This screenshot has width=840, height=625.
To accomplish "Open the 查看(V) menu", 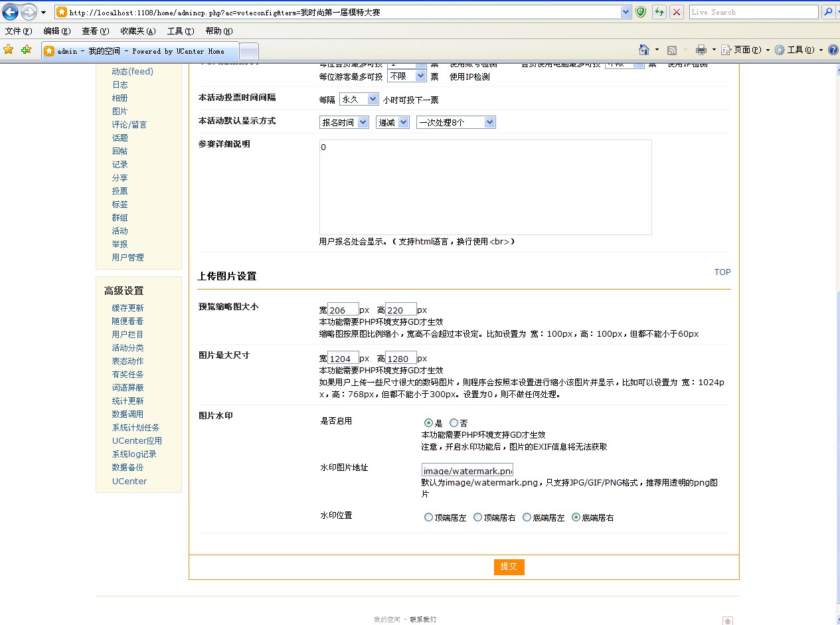I will pos(95,31).
